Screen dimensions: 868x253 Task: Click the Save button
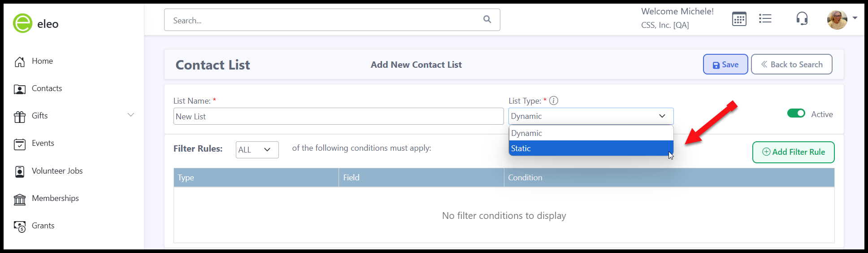pyautogui.click(x=725, y=65)
